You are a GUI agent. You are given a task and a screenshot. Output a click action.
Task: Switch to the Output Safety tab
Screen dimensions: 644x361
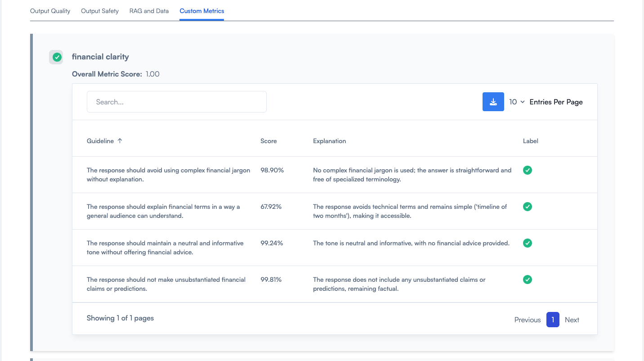tap(100, 11)
